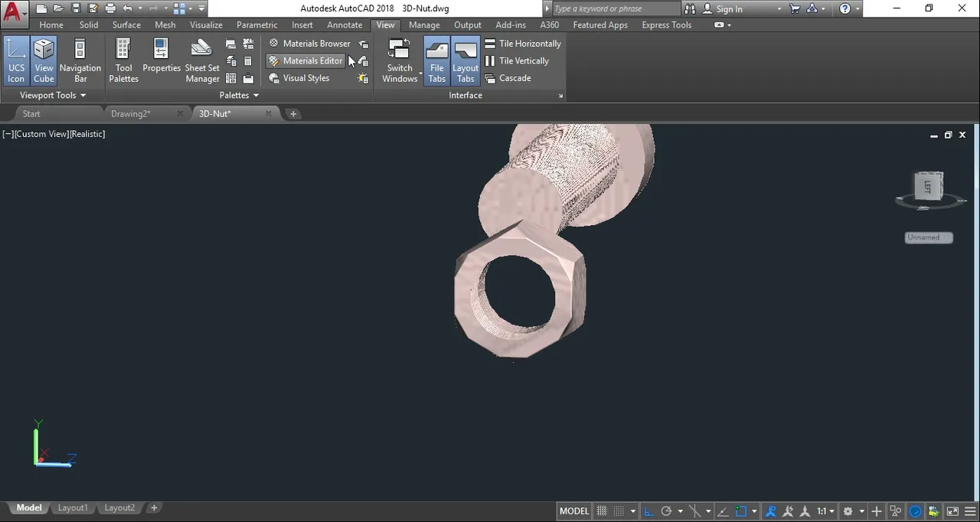Switch to the Manage ribbon tab
Screen dimensions: 980x522
424,25
